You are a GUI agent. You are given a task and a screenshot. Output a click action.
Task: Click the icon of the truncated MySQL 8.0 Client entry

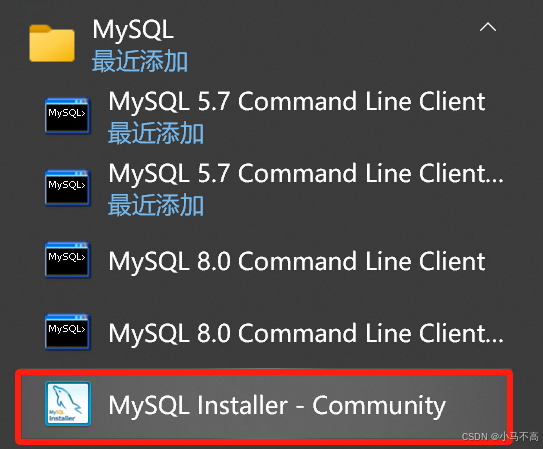coord(67,332)
